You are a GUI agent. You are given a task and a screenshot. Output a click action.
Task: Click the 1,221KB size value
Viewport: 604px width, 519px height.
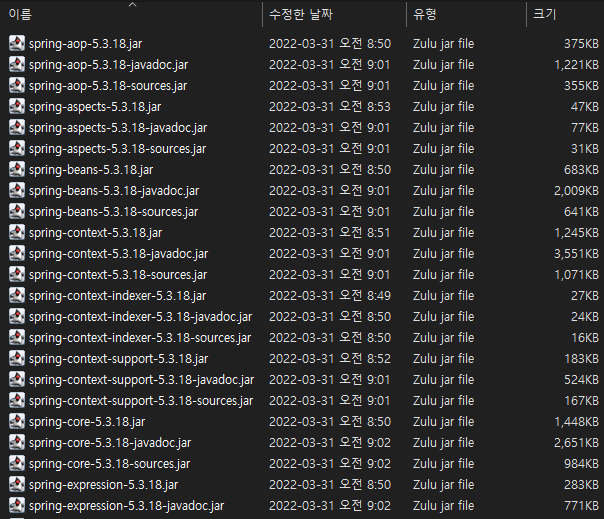click(576, 65)
